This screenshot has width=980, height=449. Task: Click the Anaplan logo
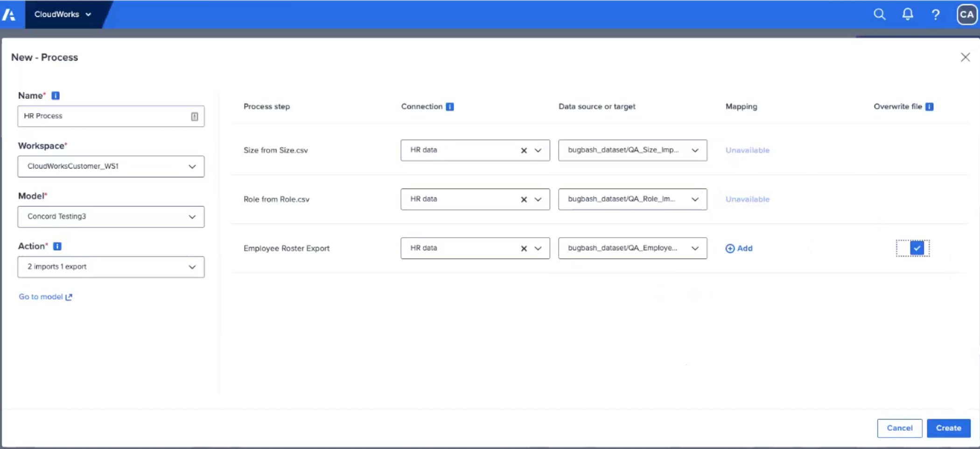point(10,14)
